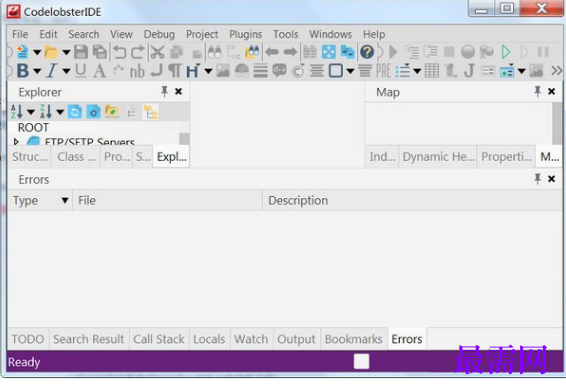Click the Navigate Back arrow
Screen dimensions: 566x391
click(x=272, y=52)
